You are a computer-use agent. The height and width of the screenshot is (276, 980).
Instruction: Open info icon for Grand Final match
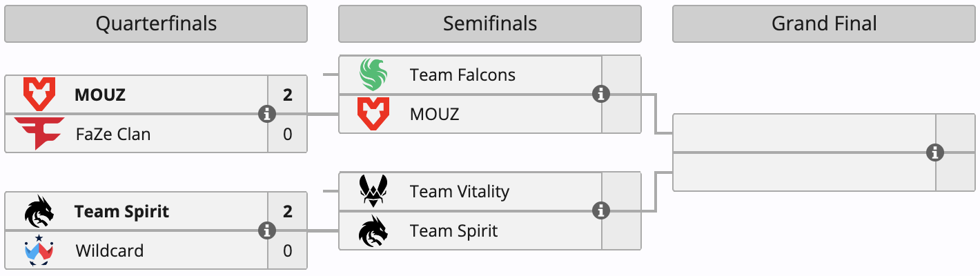tap(935, 152)
